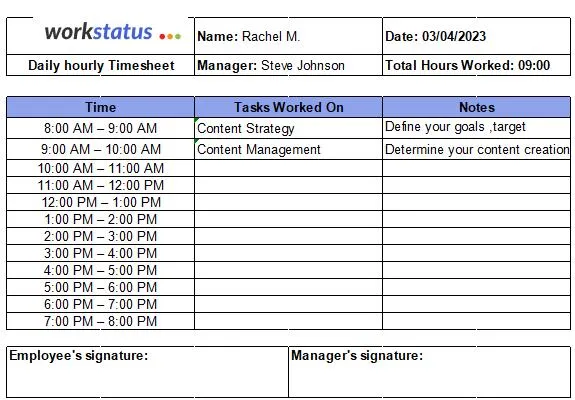Click the Content Management task cell

(288, 149)
